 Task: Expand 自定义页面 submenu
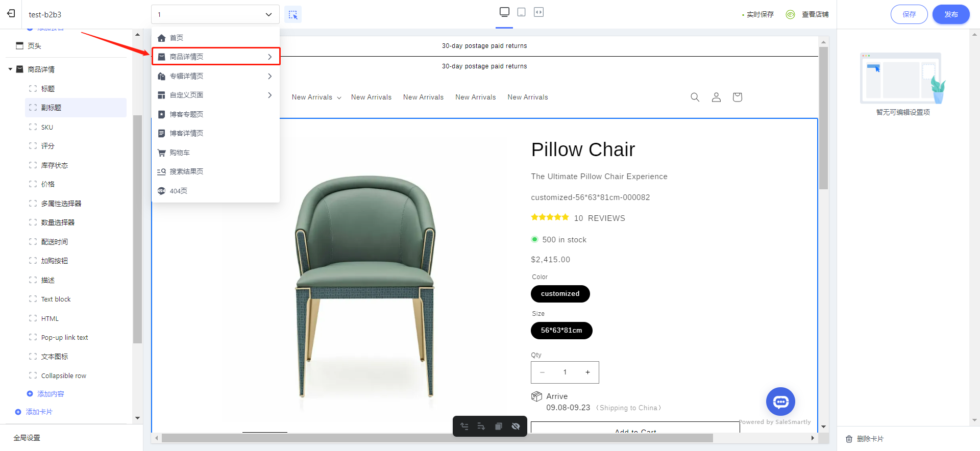(215, 95)
